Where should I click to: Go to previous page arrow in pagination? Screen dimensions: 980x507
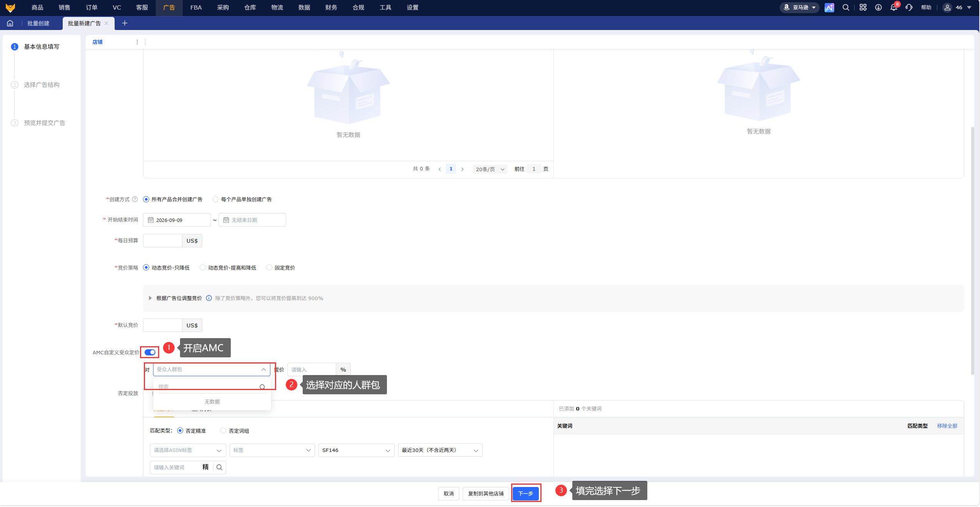[440, 169]
